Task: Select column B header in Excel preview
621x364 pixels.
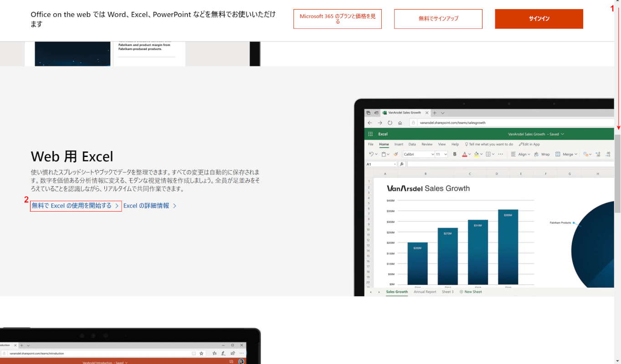Action: (426, 174)
